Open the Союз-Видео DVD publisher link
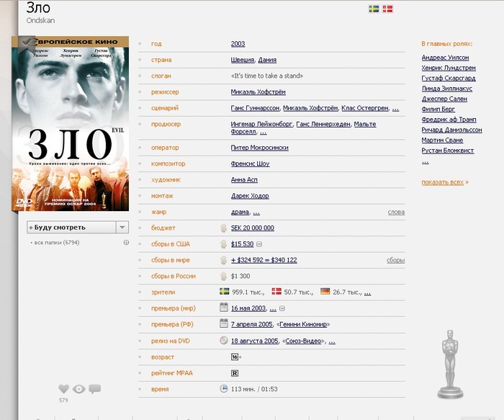 pos(303,341)
